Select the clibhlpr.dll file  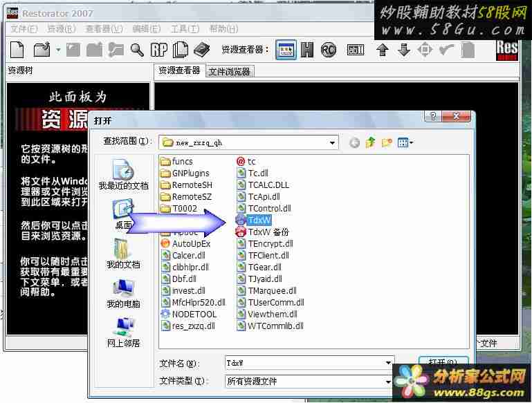[x=185, y=268]
